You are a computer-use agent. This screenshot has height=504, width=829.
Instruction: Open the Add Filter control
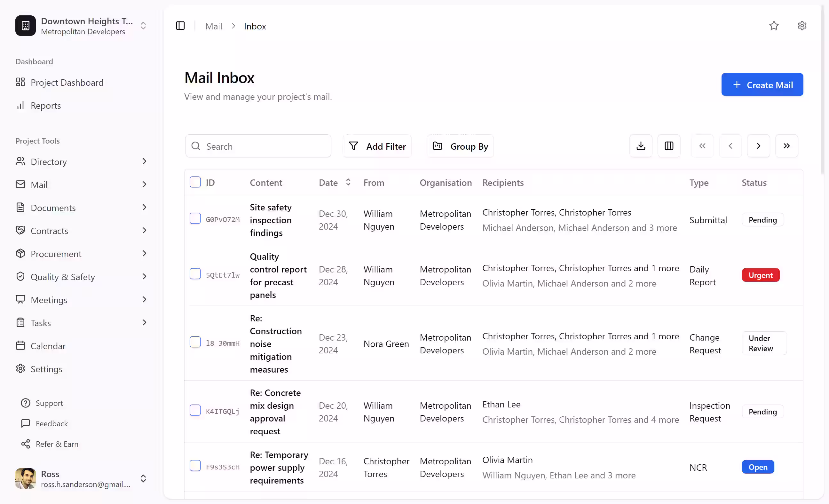tap(377, 146)
